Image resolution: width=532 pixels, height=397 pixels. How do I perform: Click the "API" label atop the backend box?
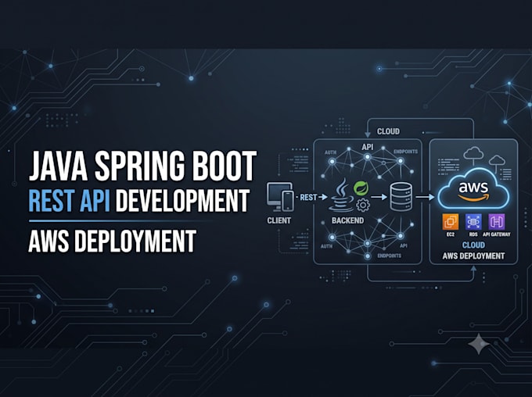[x=368, y=147]
